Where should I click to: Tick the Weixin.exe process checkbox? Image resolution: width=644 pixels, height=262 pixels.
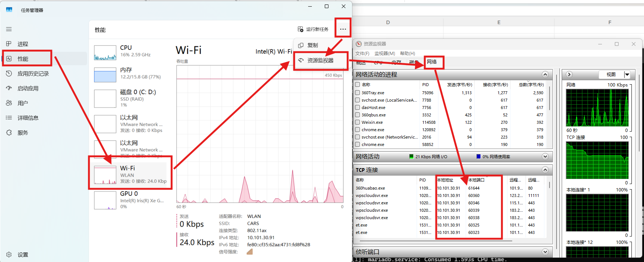[357, 122]
